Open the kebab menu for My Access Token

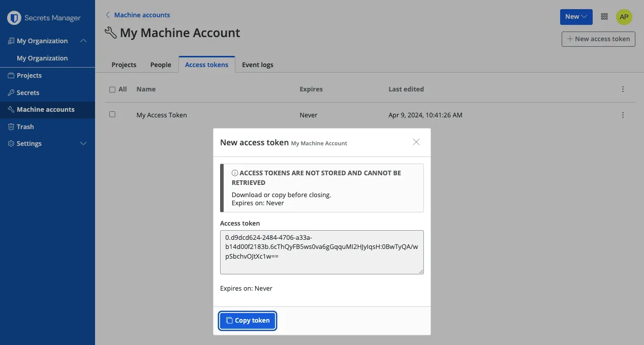coord(623,115)
